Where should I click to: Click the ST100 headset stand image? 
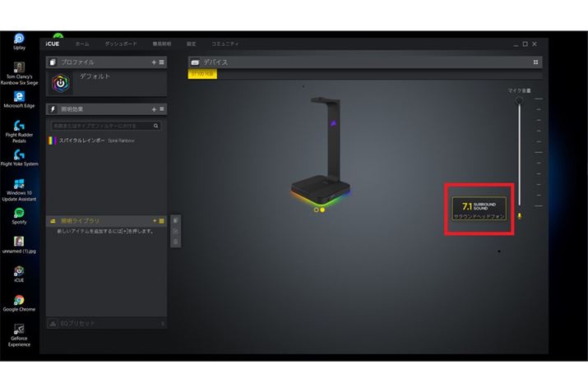pyautogui.click(x=321, y=150)
